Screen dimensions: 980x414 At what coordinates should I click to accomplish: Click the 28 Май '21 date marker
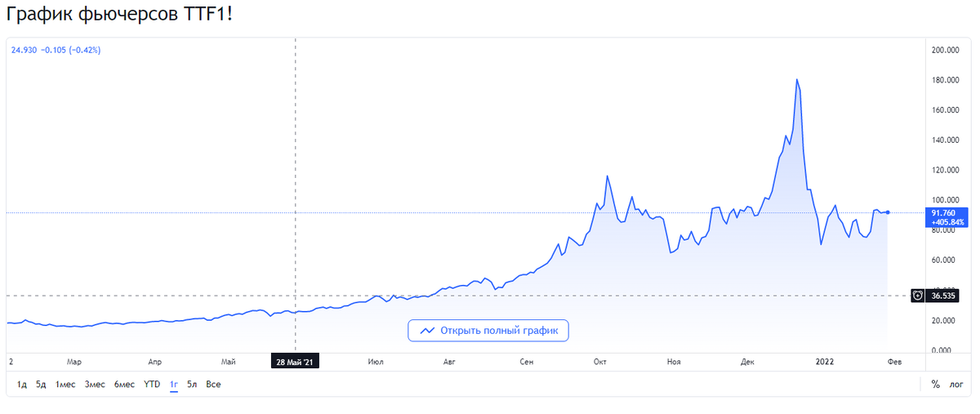click(x=294, y=362)
